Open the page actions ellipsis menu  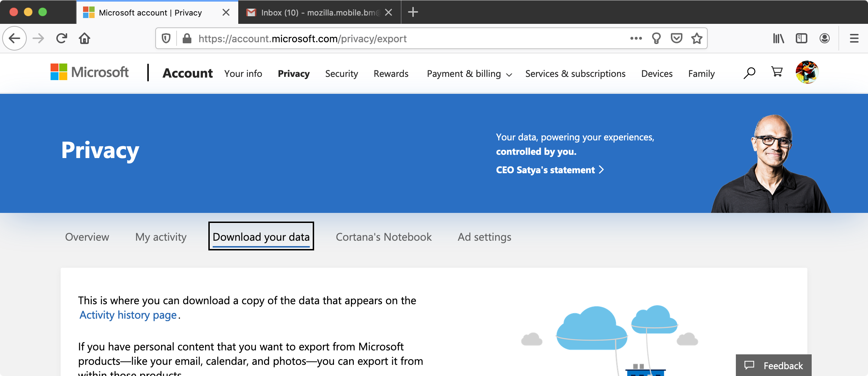coord(635,38)
